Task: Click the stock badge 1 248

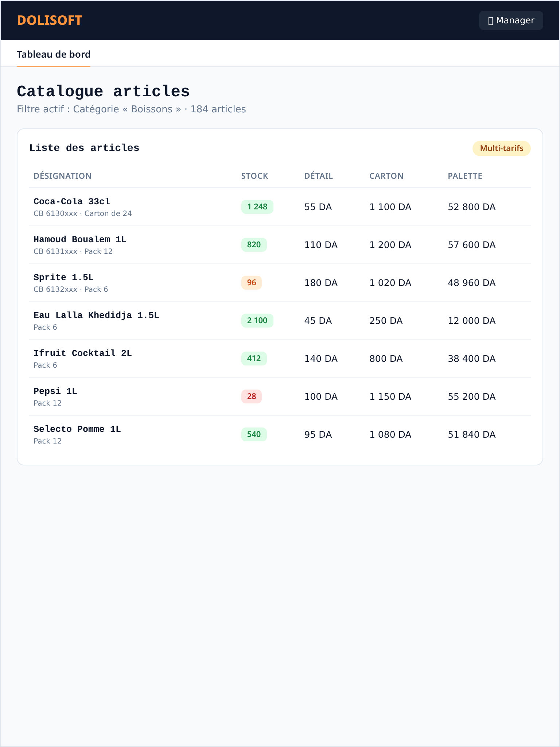Action: click(257, 207)
